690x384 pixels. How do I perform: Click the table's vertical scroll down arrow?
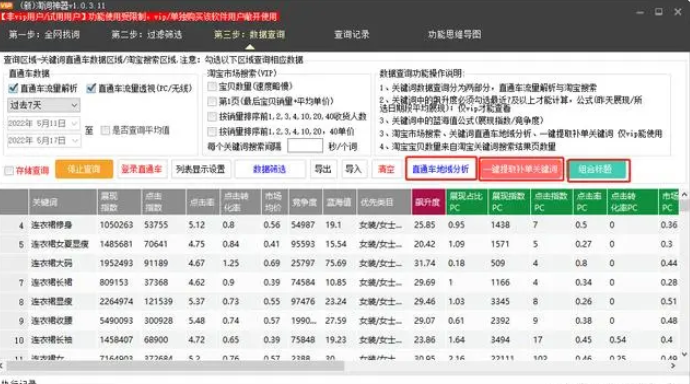coord(684,354)
